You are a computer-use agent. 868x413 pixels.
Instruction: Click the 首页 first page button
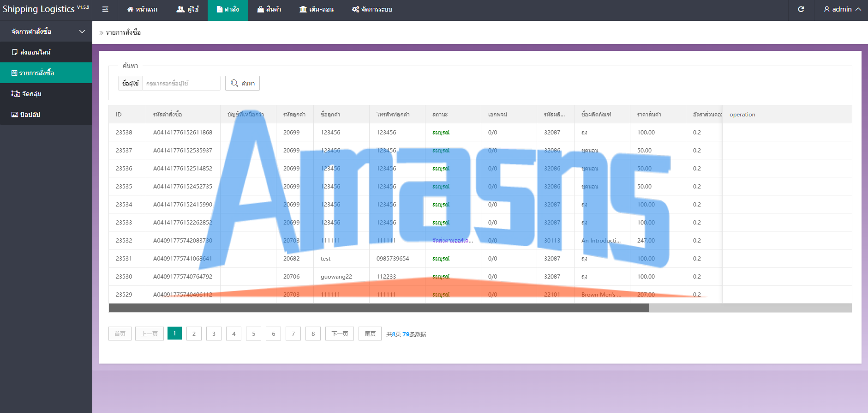pos(120,334)
